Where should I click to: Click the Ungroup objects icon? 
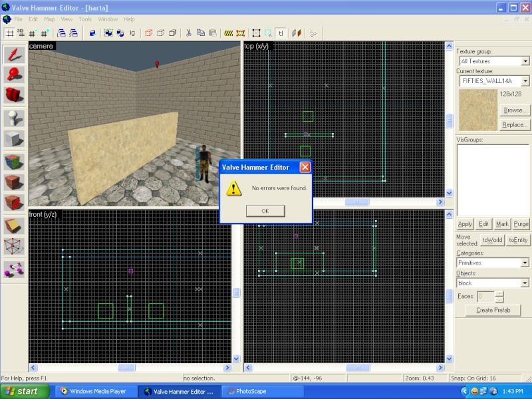(x=120, y=33)
